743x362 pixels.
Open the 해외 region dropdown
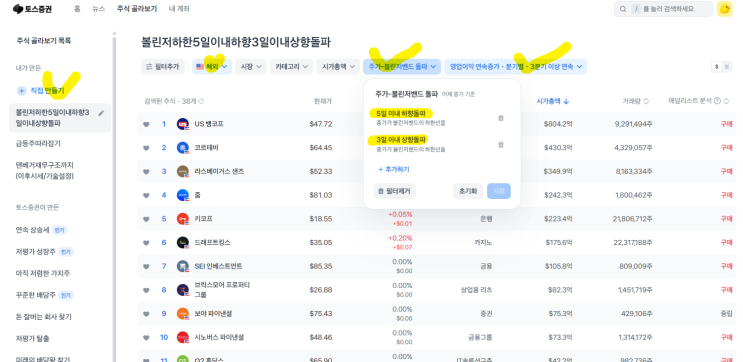click(x=212, y=67)
